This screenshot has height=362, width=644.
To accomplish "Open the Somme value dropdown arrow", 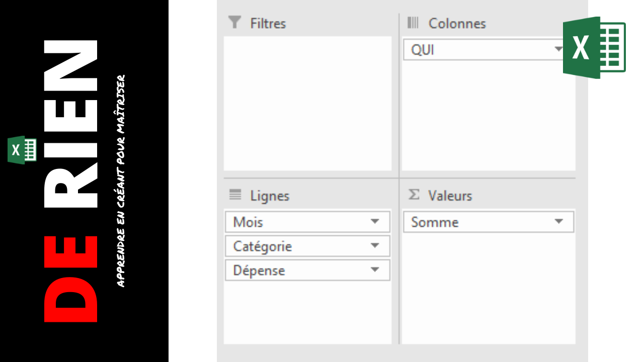I will (558, 222).
